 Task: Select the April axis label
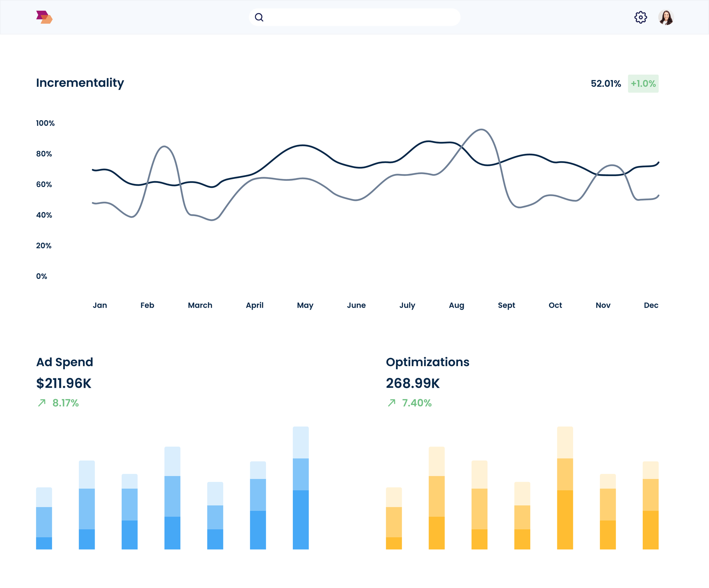(255, 305)
